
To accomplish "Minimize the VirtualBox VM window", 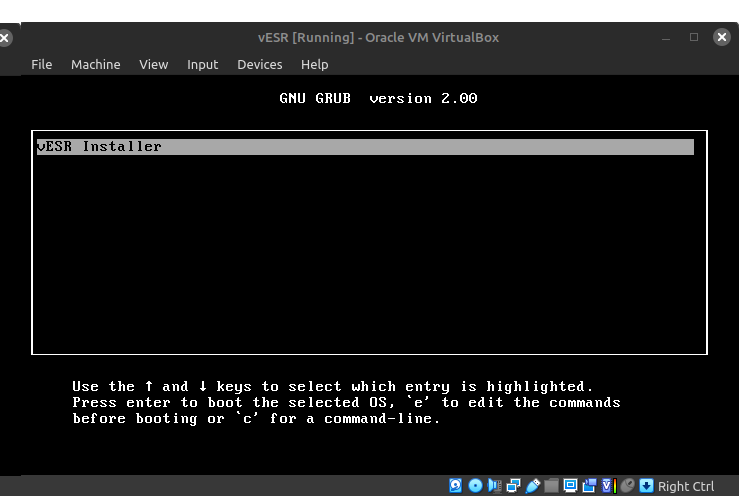I will tap(666, 37).
